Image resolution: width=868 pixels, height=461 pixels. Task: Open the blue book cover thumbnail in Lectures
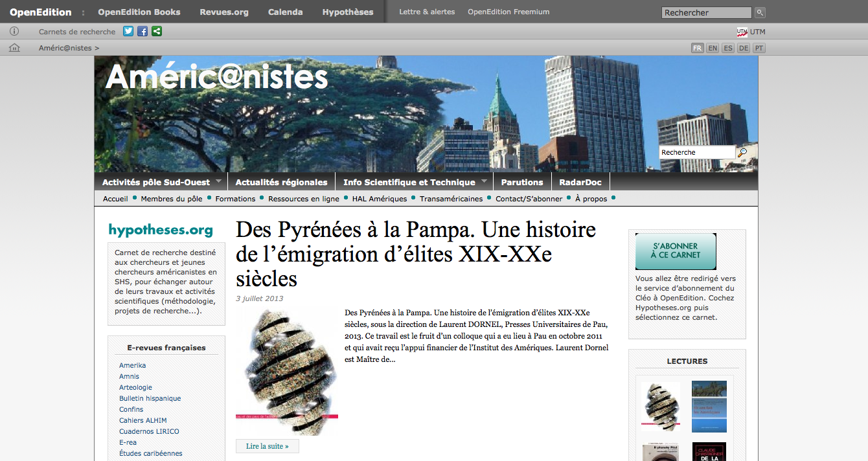(709, 407)
